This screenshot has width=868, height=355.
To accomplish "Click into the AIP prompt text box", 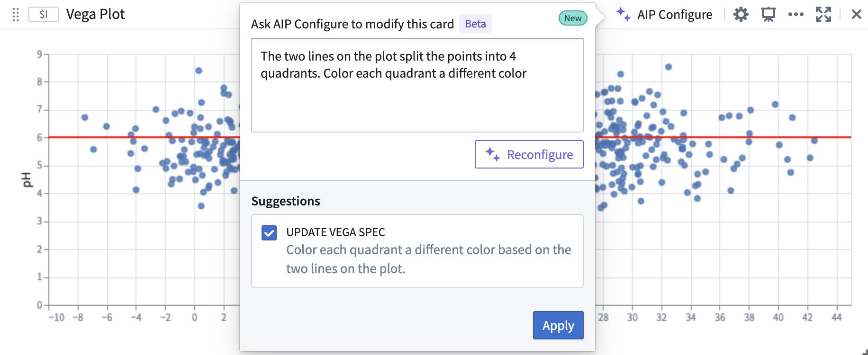I will tap(417, 85).
